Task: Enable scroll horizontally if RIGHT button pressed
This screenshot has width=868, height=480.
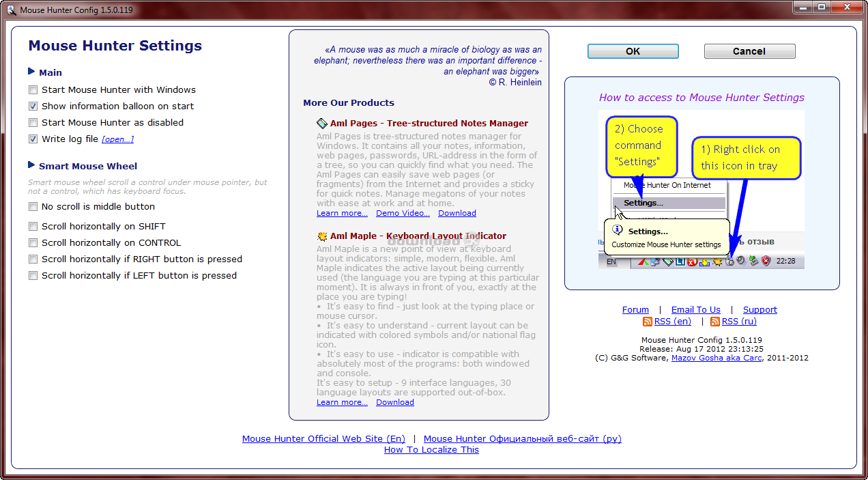Action: 33,259
